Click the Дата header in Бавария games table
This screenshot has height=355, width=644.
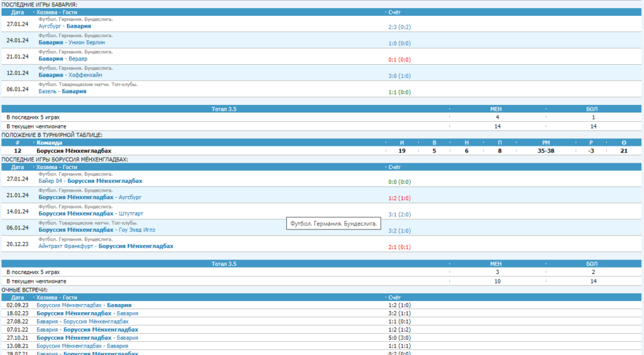17,13
